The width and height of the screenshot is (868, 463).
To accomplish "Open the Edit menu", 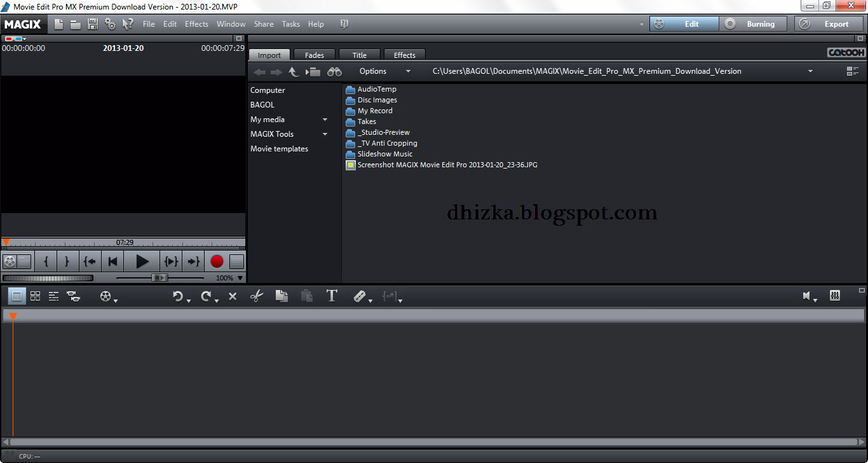I will (170, 24).
